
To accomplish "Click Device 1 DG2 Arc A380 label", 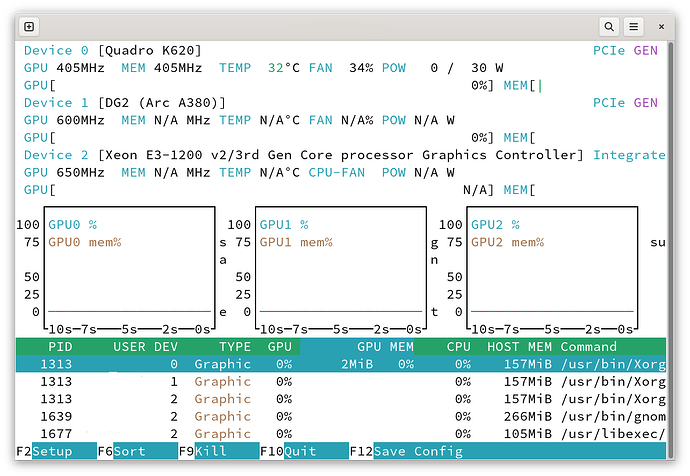I will (125, 103).
